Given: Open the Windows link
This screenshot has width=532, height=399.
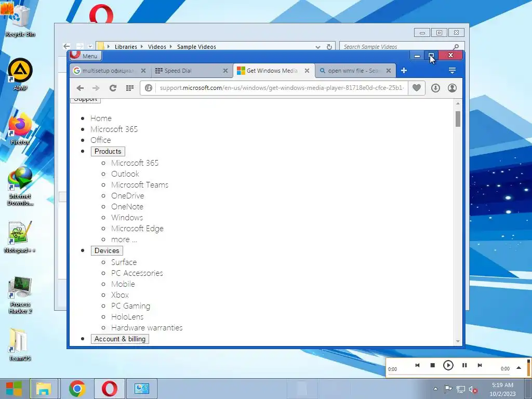Looking at the screenshot, I should click(x=127, y=217).
